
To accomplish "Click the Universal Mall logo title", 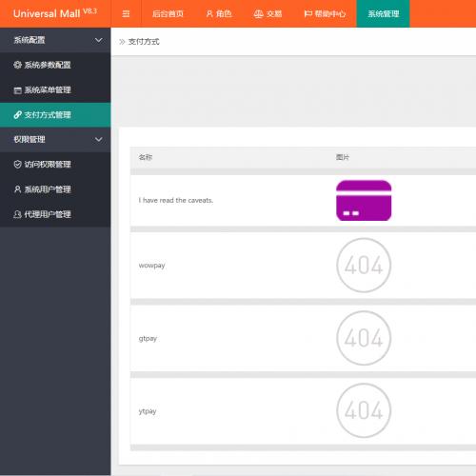I will (x=55, y=13).
